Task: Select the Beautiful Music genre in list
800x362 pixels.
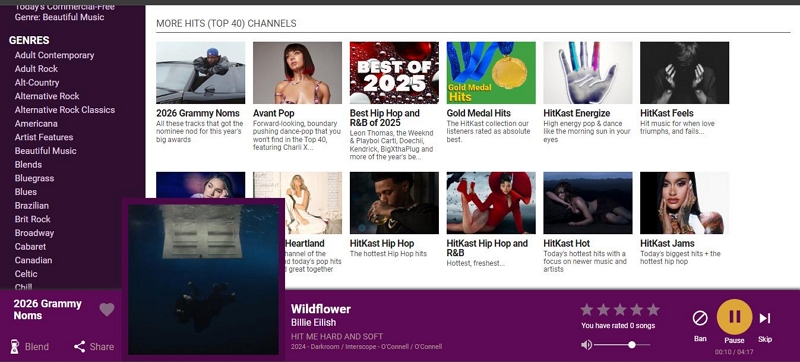Action: tap(45, 151)
